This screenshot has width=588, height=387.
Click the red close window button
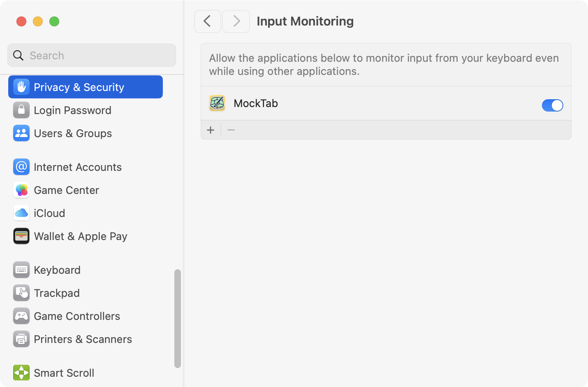point(21,21)
